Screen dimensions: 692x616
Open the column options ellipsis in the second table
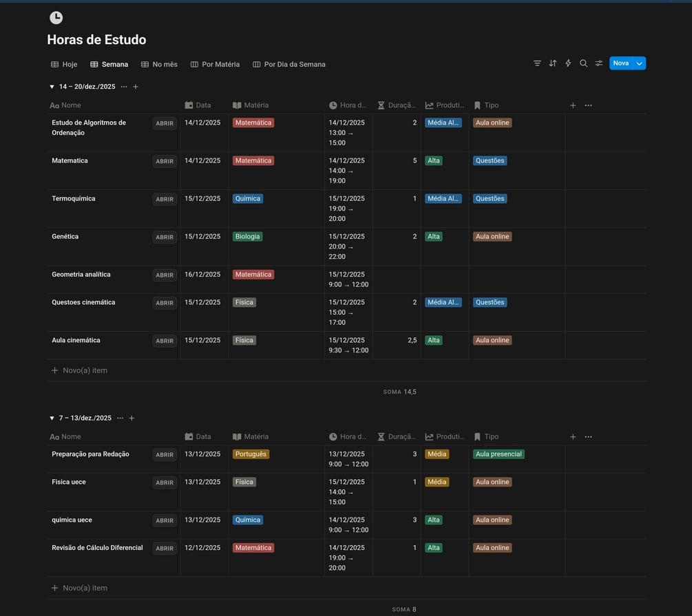tap(588, 437)
